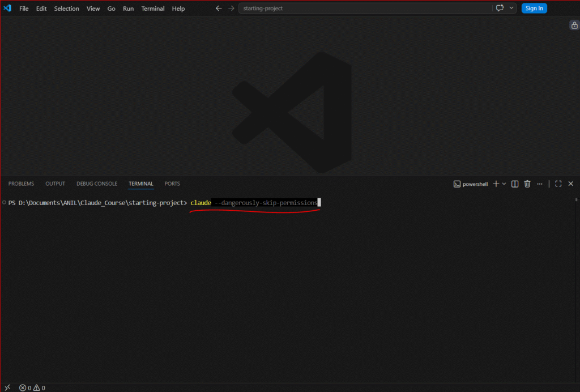Image resolution: width=580 pixels, height=392 pixels.
Task: Open the launch profile dropdown chevron
Action: [x=504, y=184]
